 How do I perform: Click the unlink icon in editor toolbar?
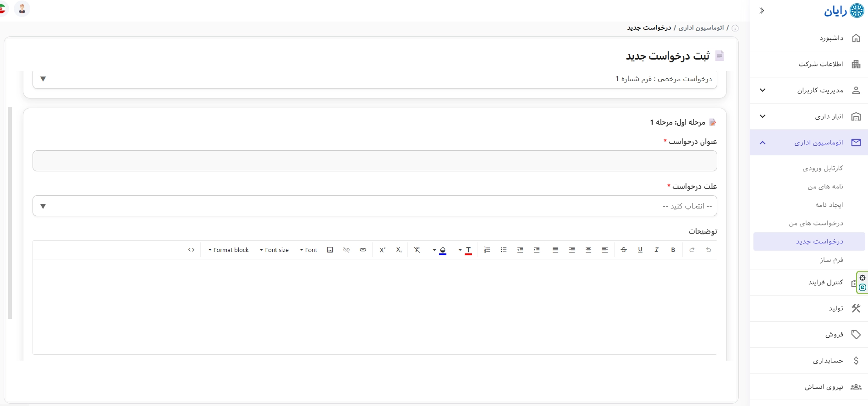(346, 250)
